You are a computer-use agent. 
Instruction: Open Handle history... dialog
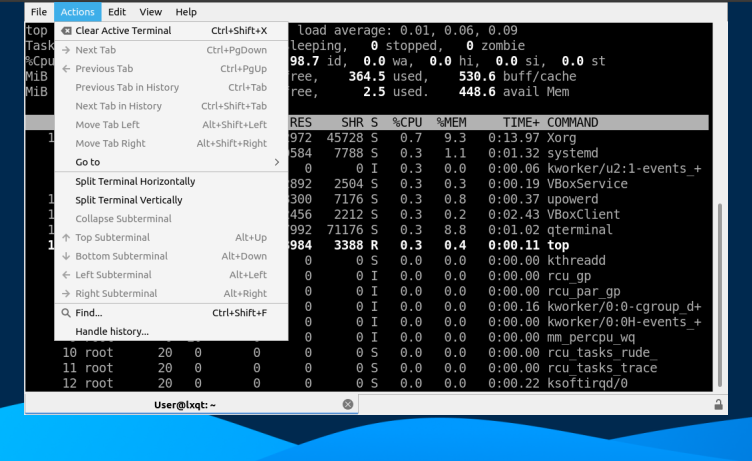[112, 331]
